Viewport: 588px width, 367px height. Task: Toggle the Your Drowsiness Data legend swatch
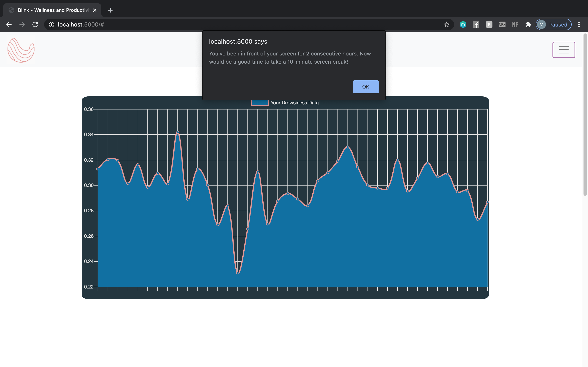pyautogui.click(x=260, y=103)
